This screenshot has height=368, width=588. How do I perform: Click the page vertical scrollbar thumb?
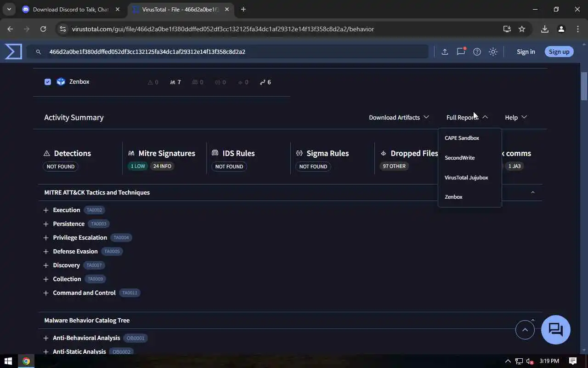tap(584, 86)
